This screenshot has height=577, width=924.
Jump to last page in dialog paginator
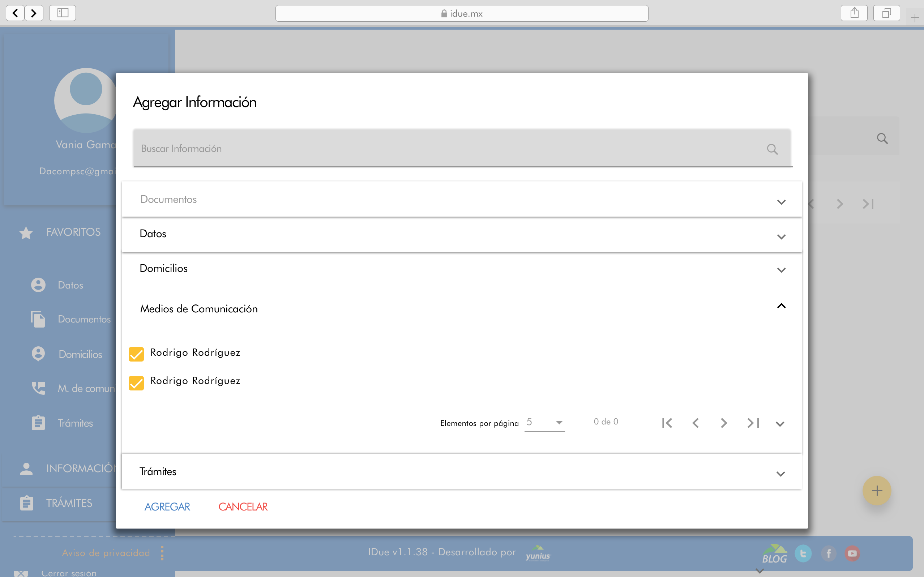[753, 423]
